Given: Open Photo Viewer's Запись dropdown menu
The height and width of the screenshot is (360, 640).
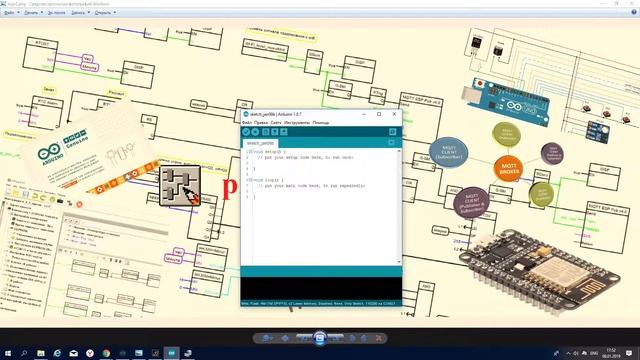Looking at the screenshot, I should tap(80, 13).
